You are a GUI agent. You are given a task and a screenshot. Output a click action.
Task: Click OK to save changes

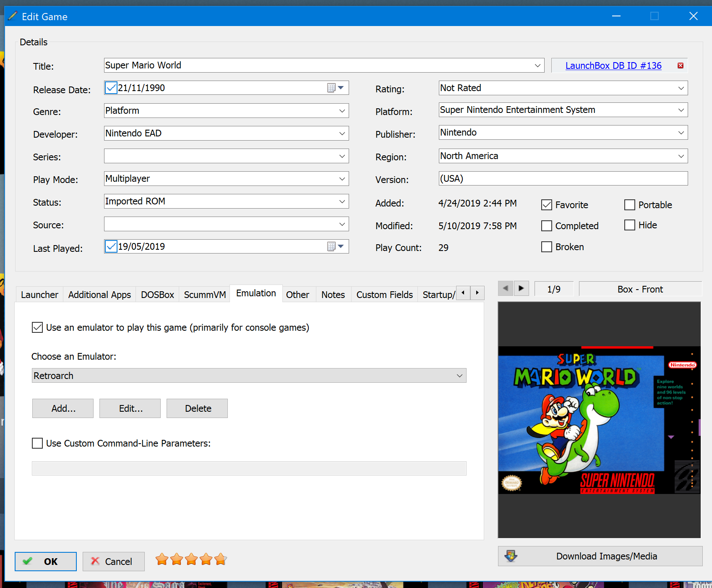point(46,562)
